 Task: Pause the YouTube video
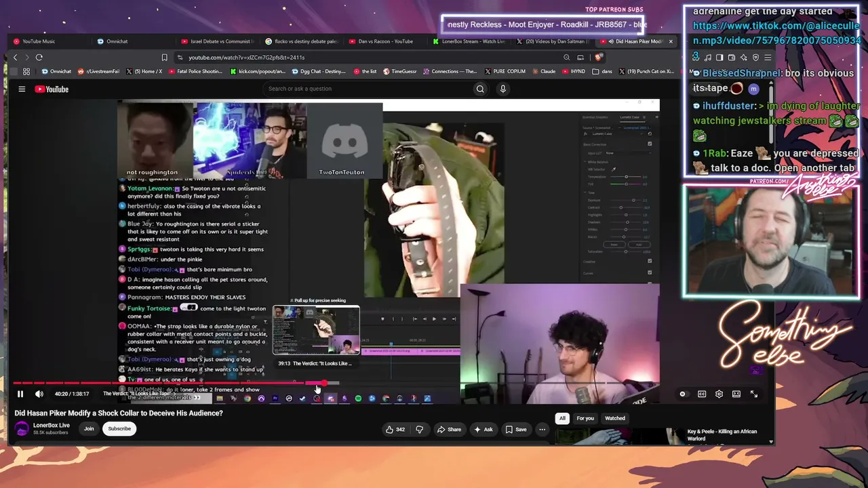tap(20, 394)
